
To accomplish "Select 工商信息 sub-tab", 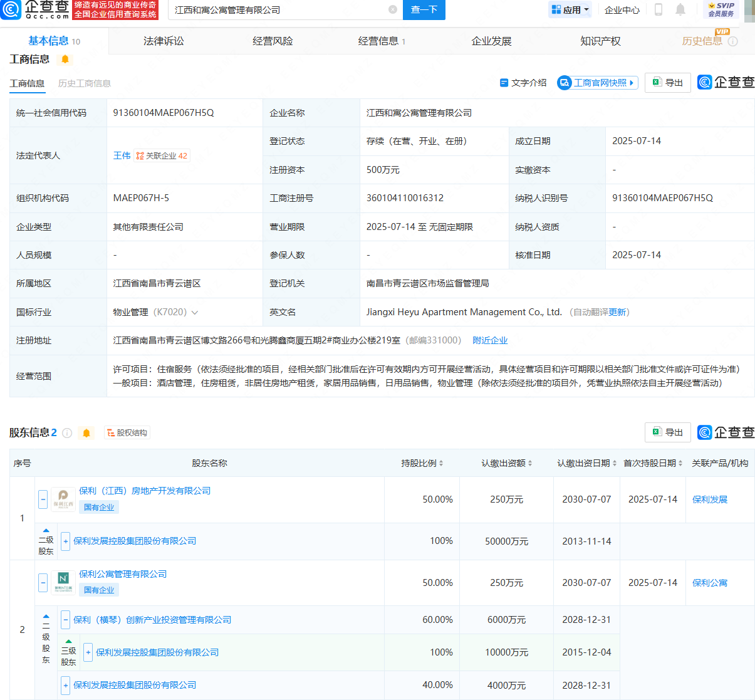I will pyautogui.click(x=27, y=83).
